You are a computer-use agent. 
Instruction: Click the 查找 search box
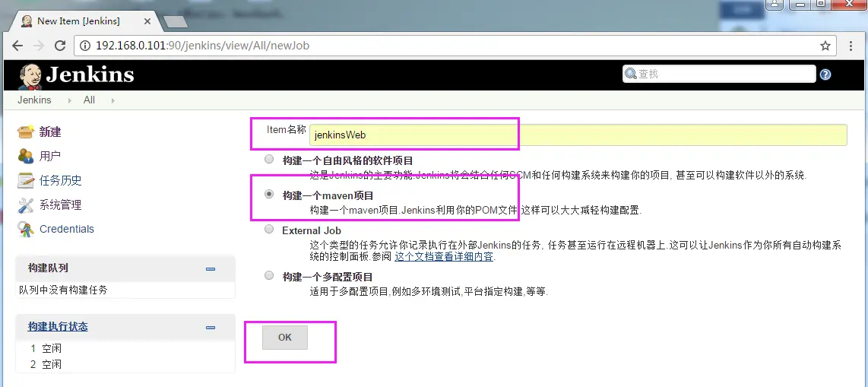pyautogui.click(x=718, y=74)
